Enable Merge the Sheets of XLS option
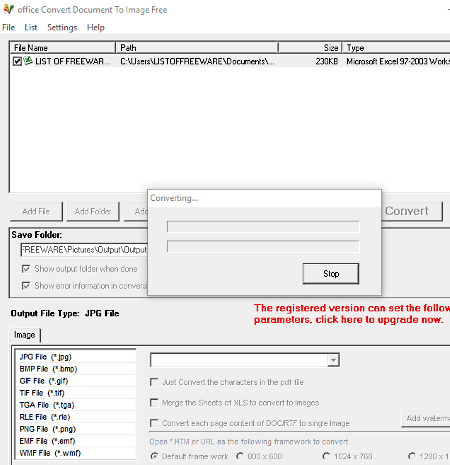Image resolution: width=450 pixels, height=465 pixels. click(154, 403)
